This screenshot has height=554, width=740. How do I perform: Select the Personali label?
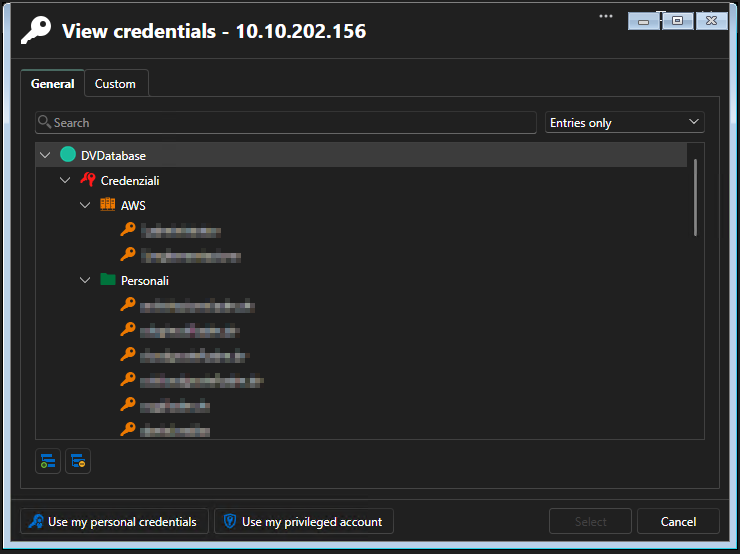click(144, 281)
